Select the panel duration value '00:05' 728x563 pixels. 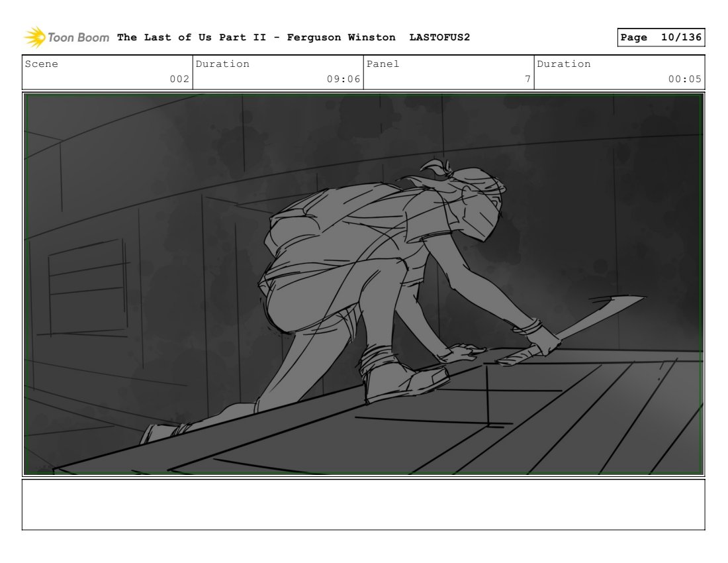[x=685, y=79]
